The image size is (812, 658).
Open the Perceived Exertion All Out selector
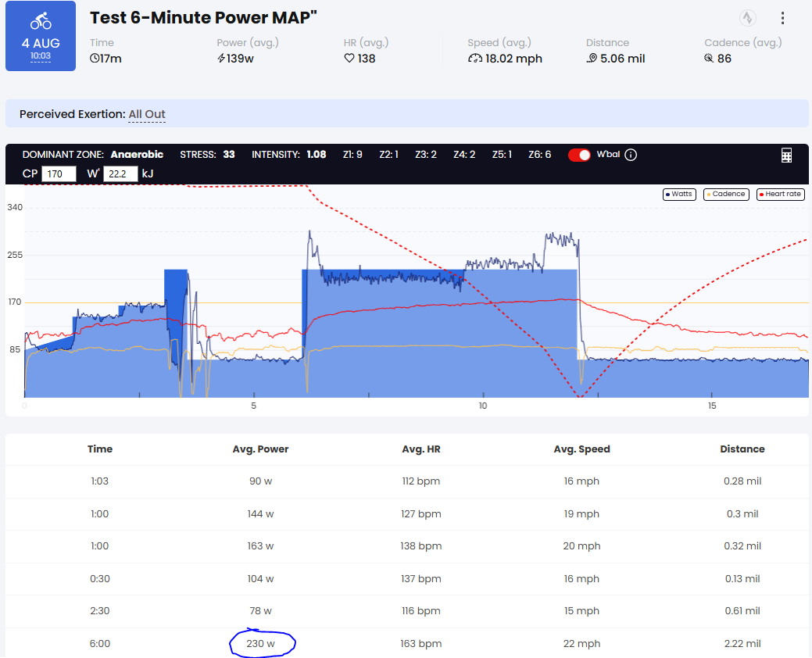coord(147,114)
